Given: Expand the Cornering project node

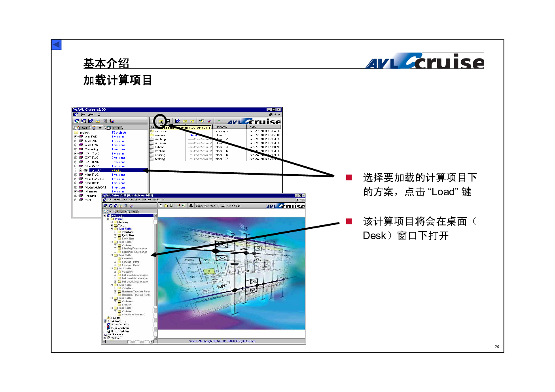Looking at the screenshot, I should (76, 149).
